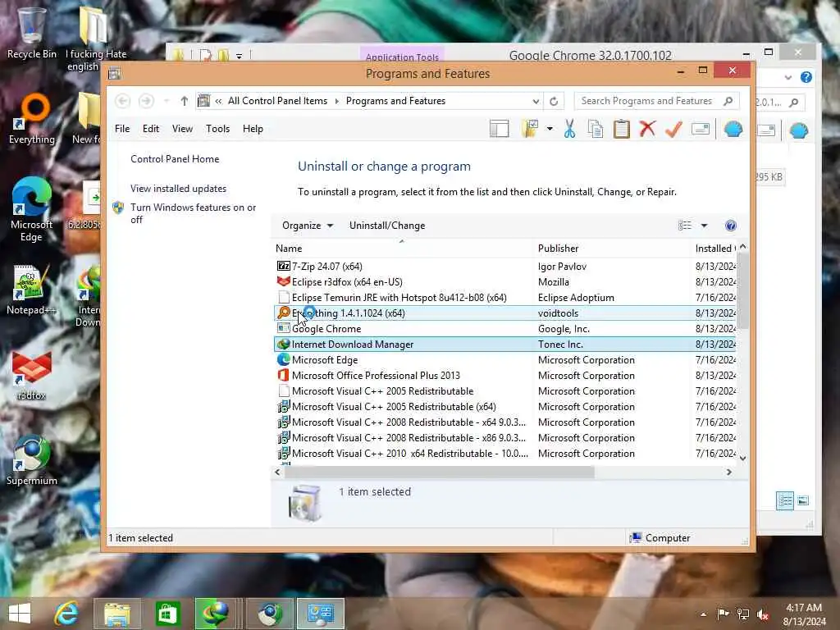840x630 pixels.
Task: Click the blue help icon beside view options
Action: [731, 226]
